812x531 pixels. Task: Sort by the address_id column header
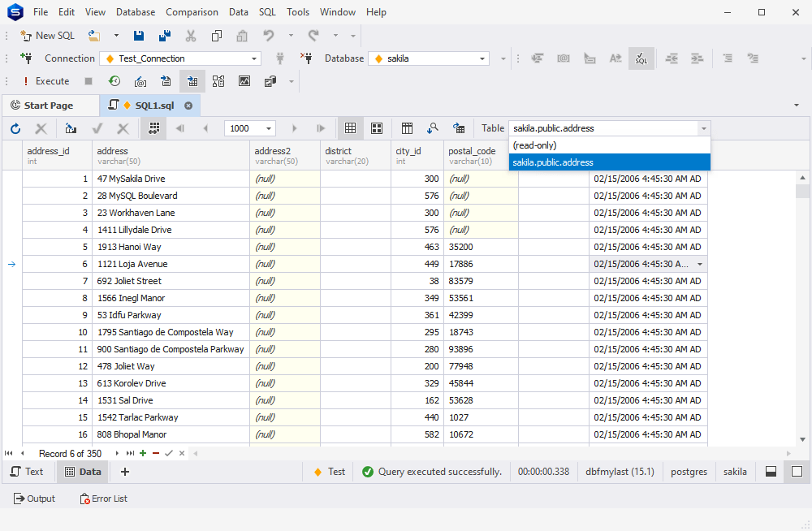(x=57, y=155)
